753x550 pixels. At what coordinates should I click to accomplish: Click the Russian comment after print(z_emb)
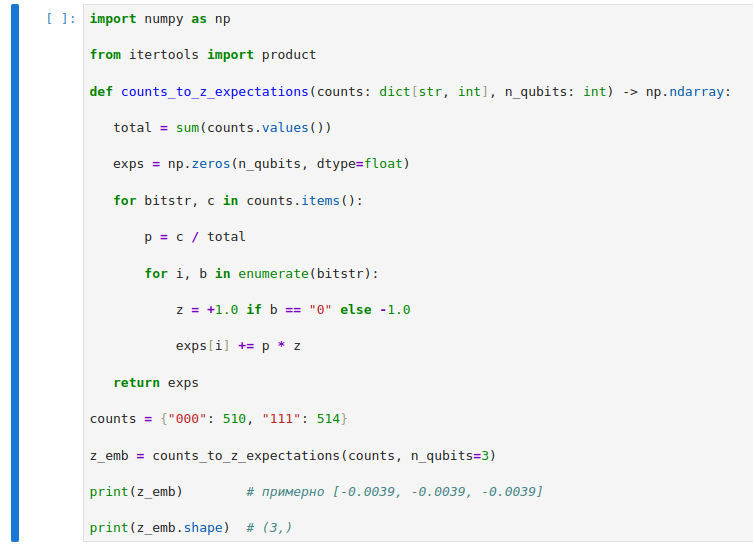tap(394, 491)
